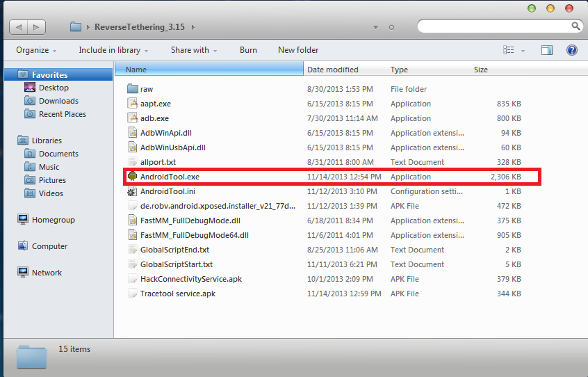
Task: Open Documents library in the sidebar
Action: (58, 154)
